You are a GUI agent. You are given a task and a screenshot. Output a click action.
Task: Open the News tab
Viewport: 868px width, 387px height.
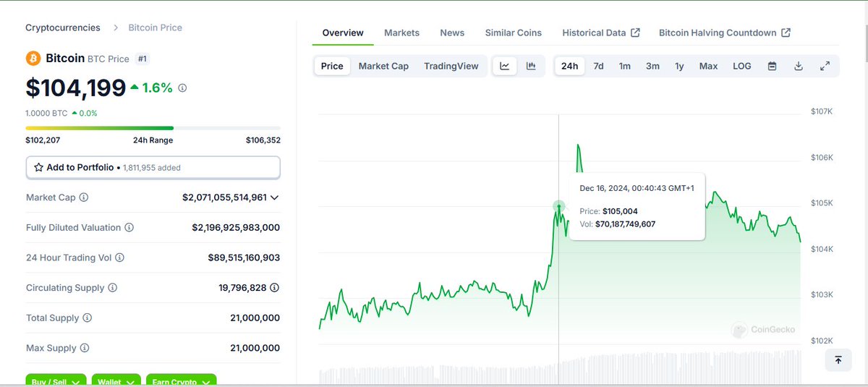[452, 33]
